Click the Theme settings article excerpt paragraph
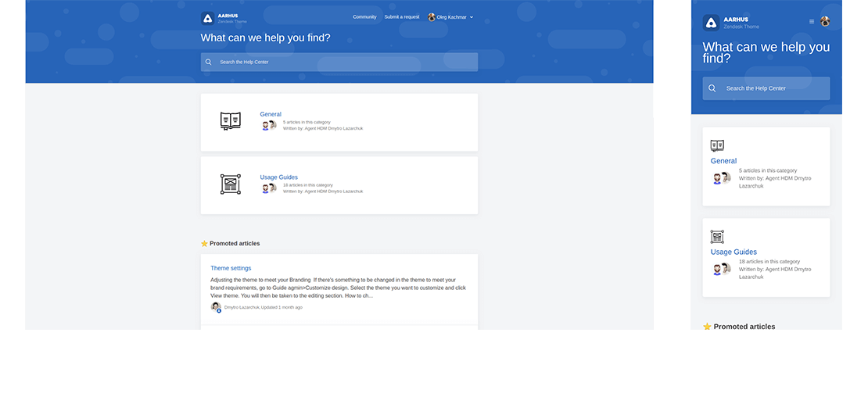The height and width of the screenshot is (397, 868). (339, 288)
